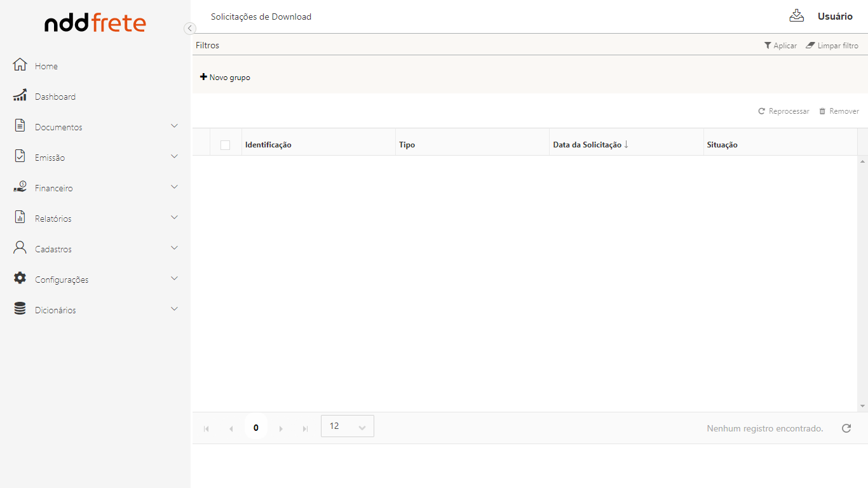Viewport: 868px width, 488px height.
Task: Click the refresh icon in grid footer
Action: coord(846,428)
